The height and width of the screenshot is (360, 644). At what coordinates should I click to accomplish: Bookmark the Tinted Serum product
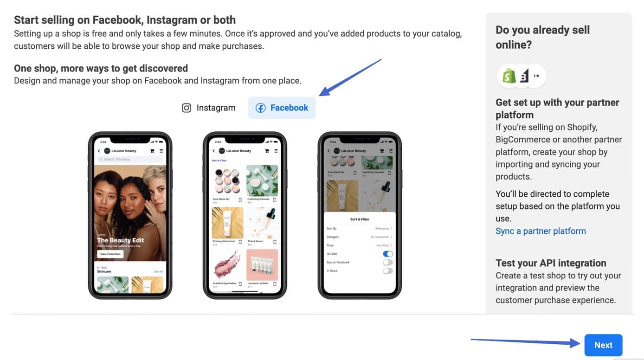coord(275,242)
